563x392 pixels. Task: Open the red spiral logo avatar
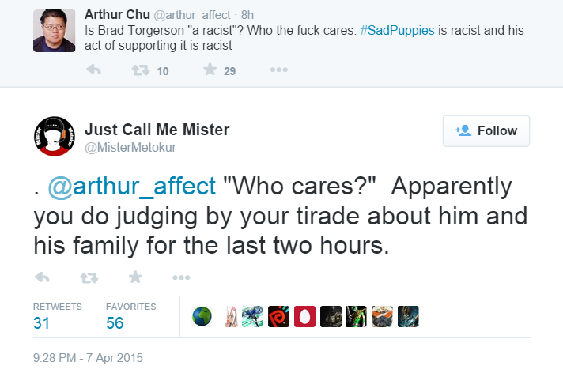click(278, 316)
